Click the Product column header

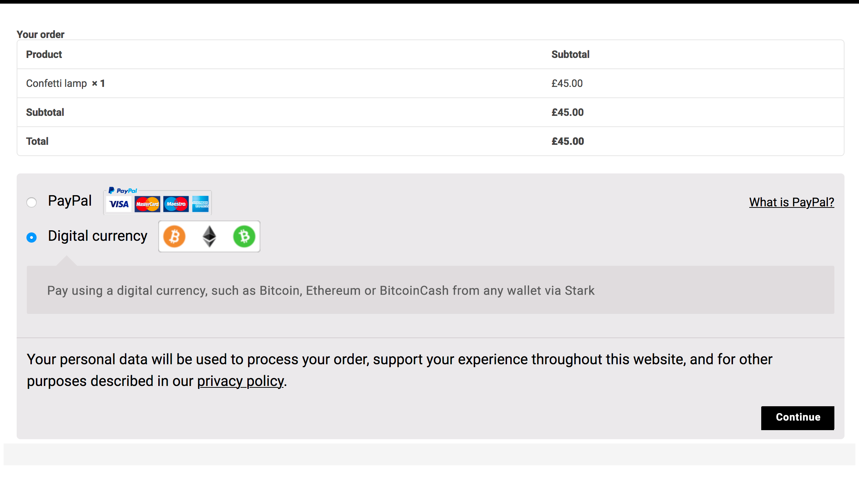[x=44, y=54]
